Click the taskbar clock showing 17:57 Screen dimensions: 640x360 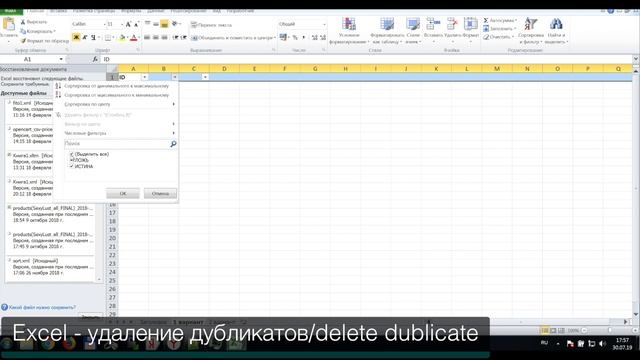tap(622, 344)
